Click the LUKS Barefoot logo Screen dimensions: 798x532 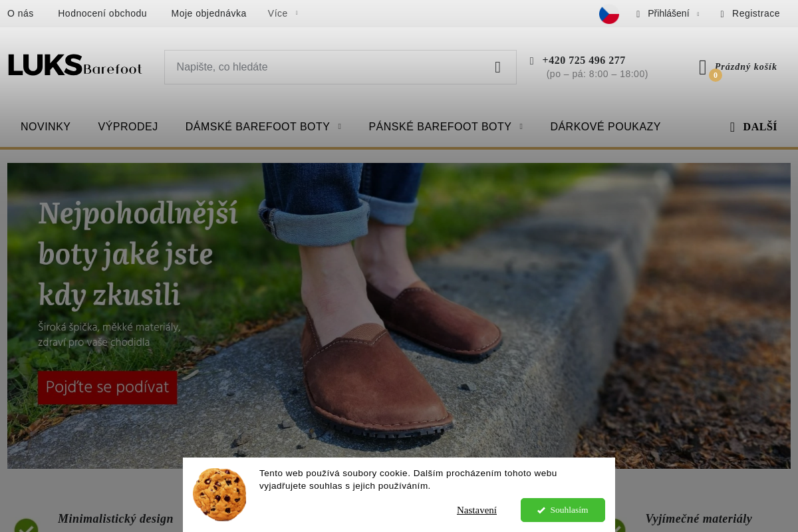tap(75, 65)
